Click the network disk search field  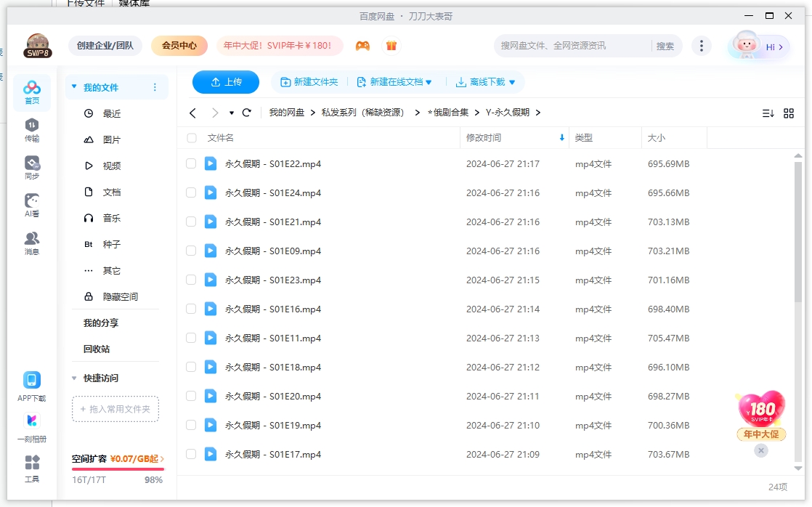pos(574,45)
